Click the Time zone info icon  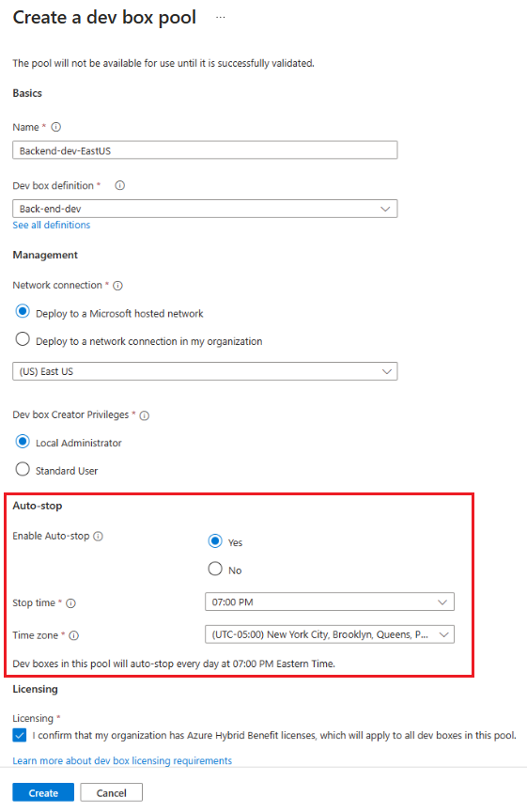[74, 635]
